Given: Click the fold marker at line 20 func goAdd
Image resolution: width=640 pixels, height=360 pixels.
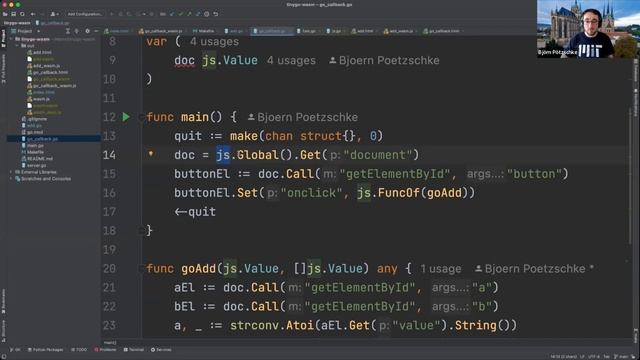Looking at the screenshot, I should (142, 269).
